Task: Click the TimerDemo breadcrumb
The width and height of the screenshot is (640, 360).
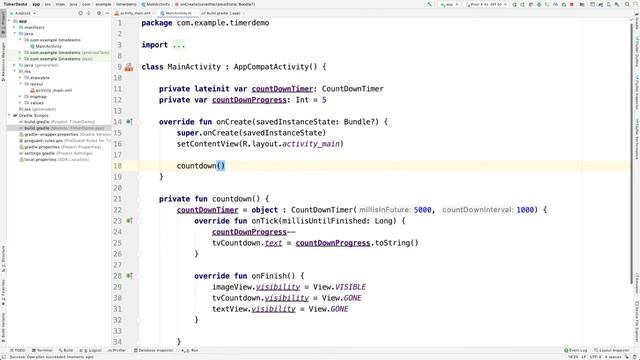Action: tap(16, 4)
